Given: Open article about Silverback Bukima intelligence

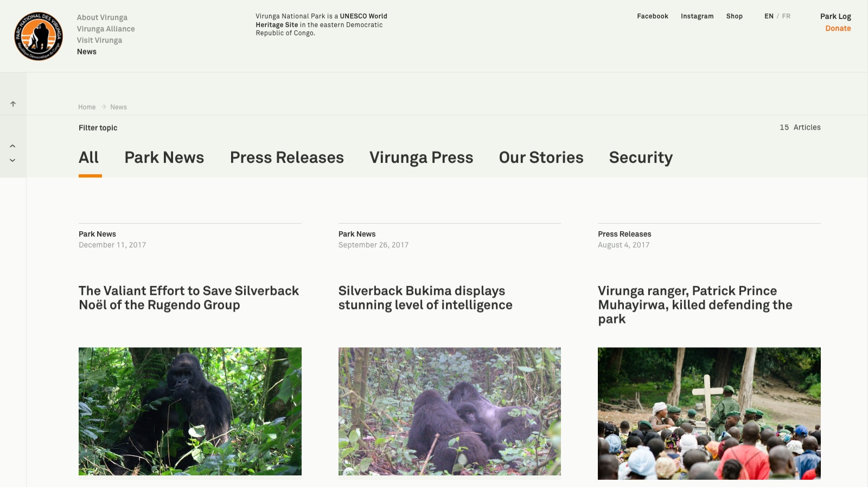Looking at the screenshot, I should (x=425, y=298).
